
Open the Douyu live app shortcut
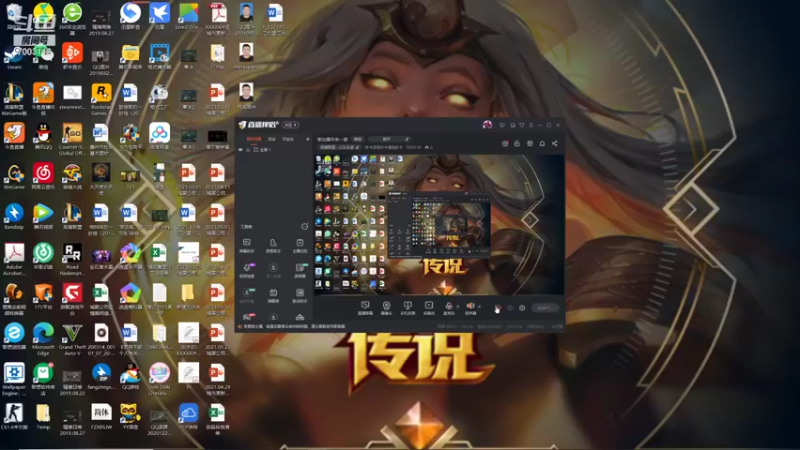point(14,137)
